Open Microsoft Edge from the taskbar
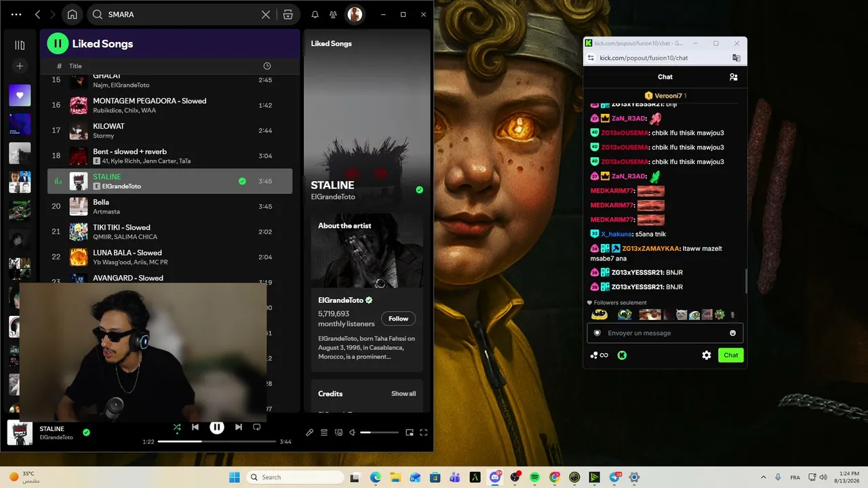Screen dimensions: 868x488 (376, 477)
